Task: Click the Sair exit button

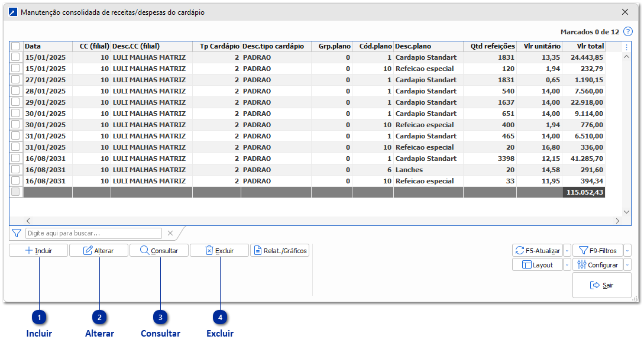Action: (601, 285)
